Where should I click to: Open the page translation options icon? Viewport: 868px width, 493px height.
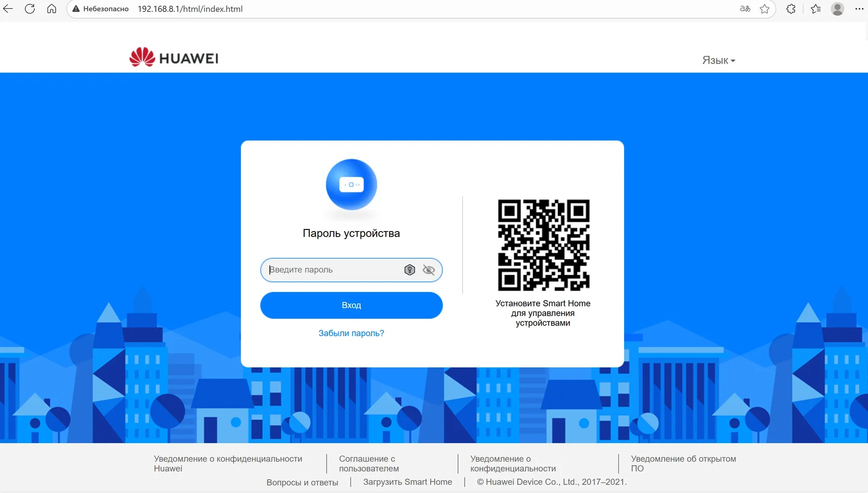tap(745, 9)
